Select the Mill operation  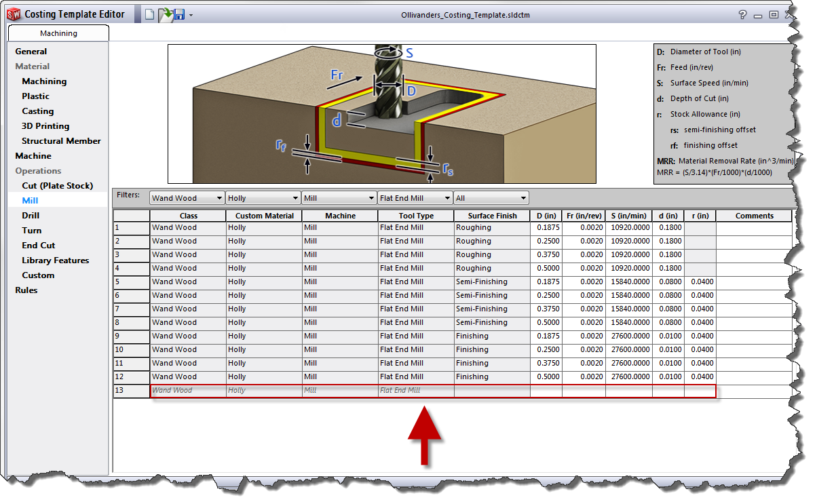coord(30,201)
